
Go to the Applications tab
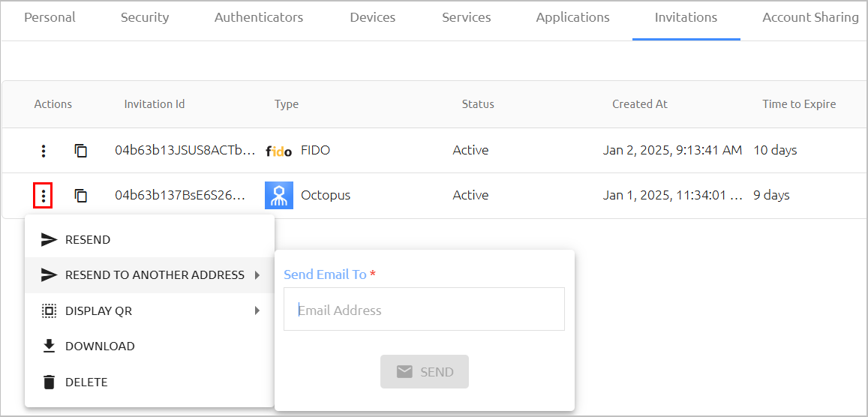point(573,17)
